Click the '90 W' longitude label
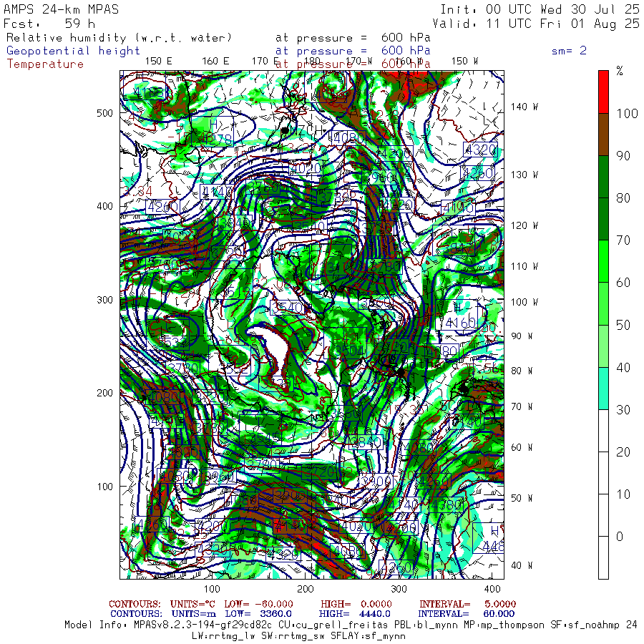The height and width of the screenshot is (644, 644). [x=521, y=336]
